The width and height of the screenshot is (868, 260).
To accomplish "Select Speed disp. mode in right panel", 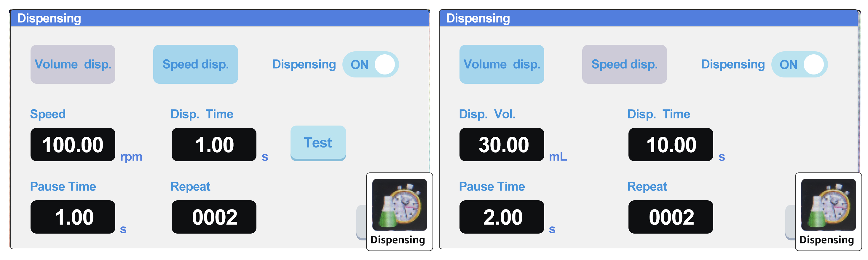I will [x=624, y=64].
